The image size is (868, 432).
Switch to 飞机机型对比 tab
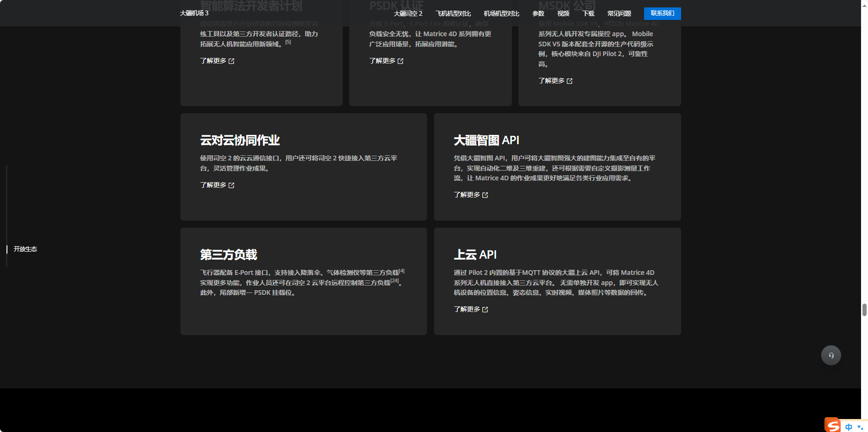pyautogui.click(x=453, y=13)
